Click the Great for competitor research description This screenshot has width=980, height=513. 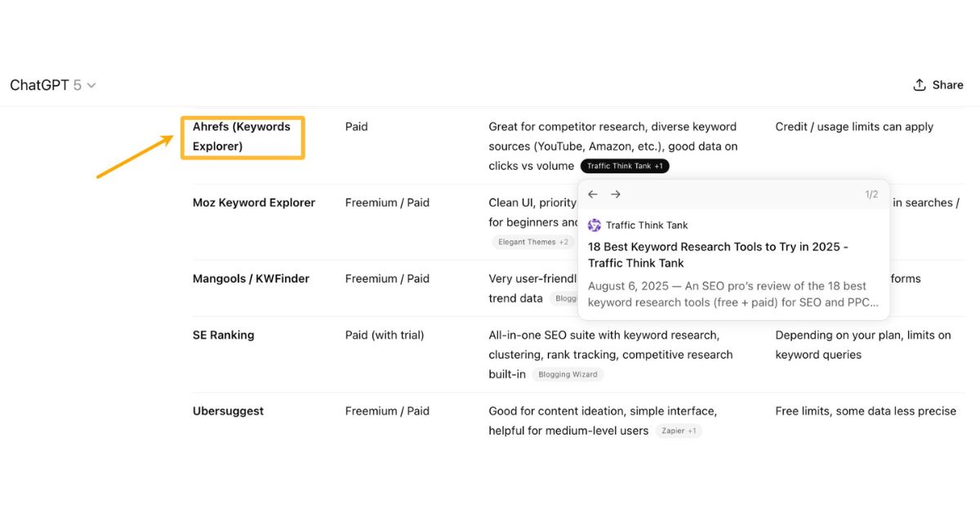click(613, 146)
